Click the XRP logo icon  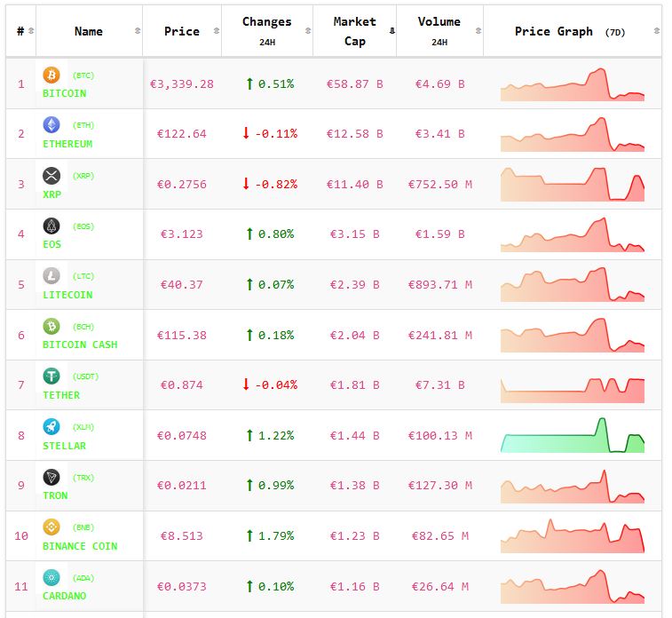pos(51,176)
